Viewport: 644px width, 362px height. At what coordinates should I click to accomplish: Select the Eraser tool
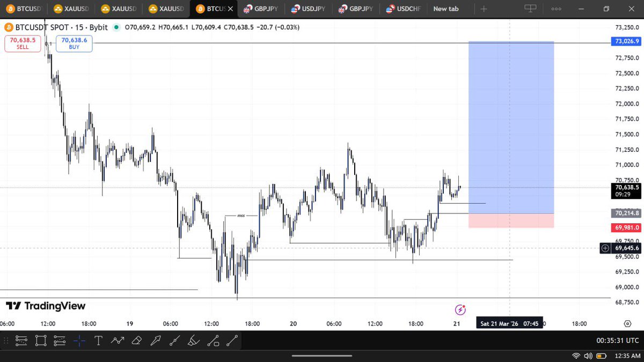point(136,340)
